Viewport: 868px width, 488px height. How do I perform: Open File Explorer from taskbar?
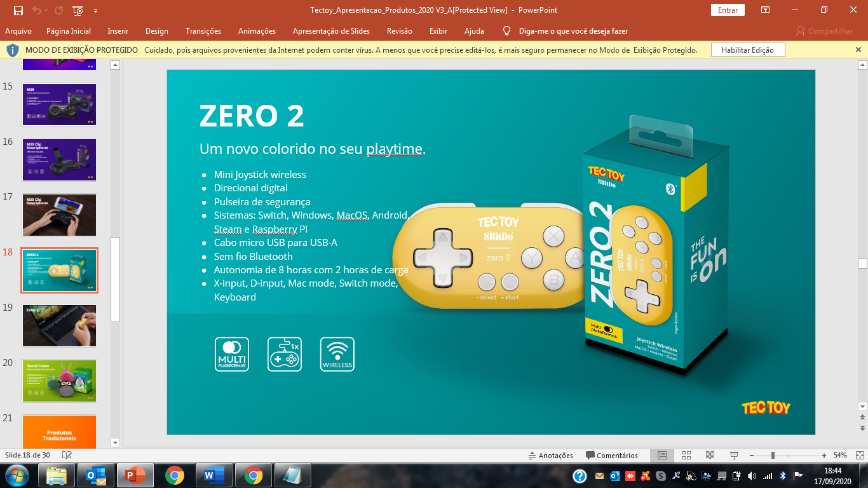tap(57, 475)
